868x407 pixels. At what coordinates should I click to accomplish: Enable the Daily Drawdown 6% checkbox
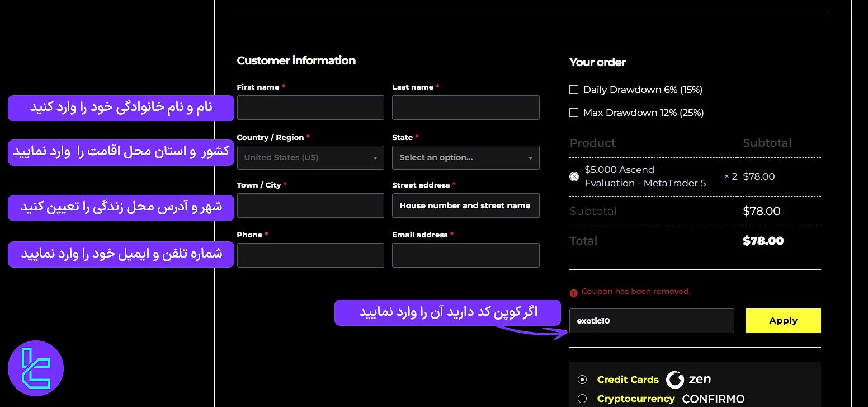point(573,89)
